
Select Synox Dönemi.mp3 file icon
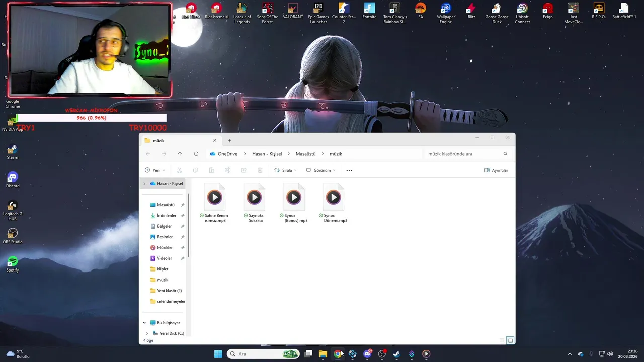334,197
